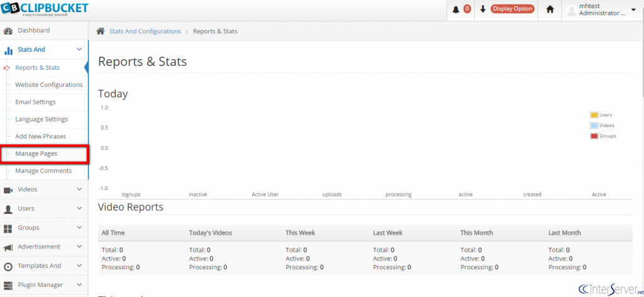Click the inactive axis label
The height and width of the screenshot is (297, 644).
pos(197,194)
